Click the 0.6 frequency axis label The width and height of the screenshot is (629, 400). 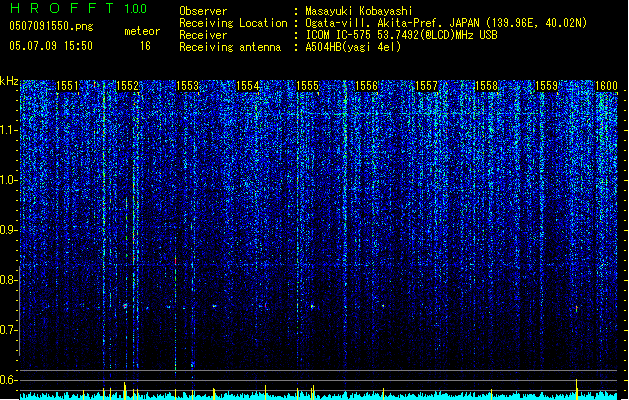tap(8, 380)
